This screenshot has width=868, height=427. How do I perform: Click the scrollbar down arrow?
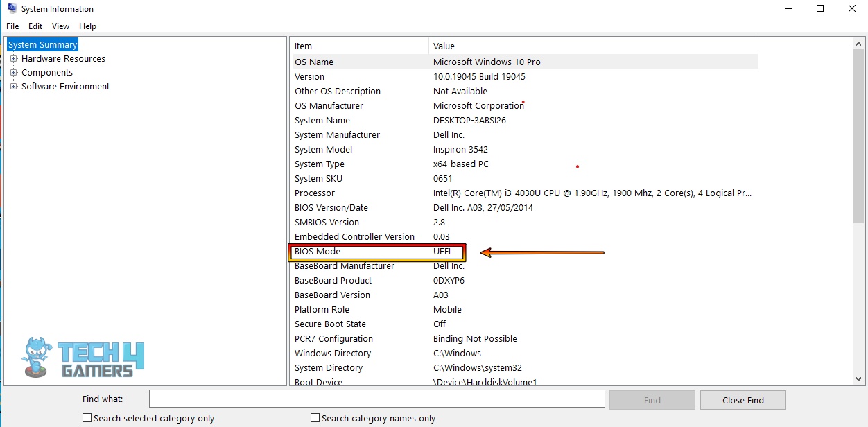(x=859, y=379)
